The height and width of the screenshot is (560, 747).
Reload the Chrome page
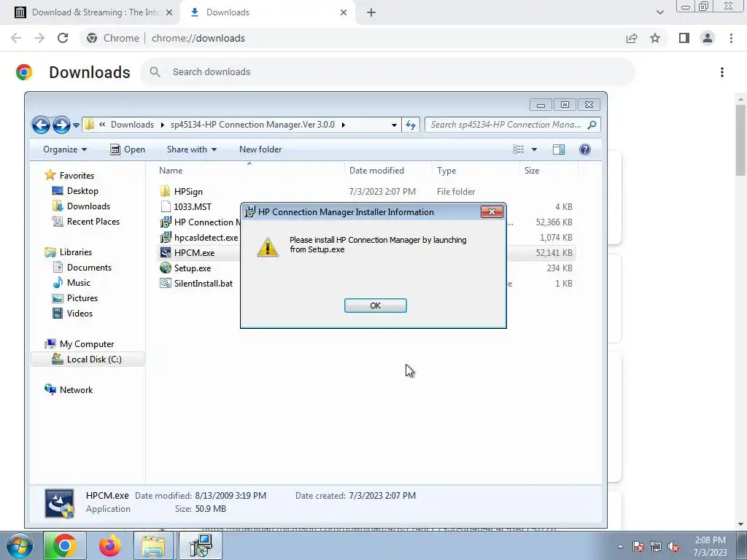[x=63, y=38]
